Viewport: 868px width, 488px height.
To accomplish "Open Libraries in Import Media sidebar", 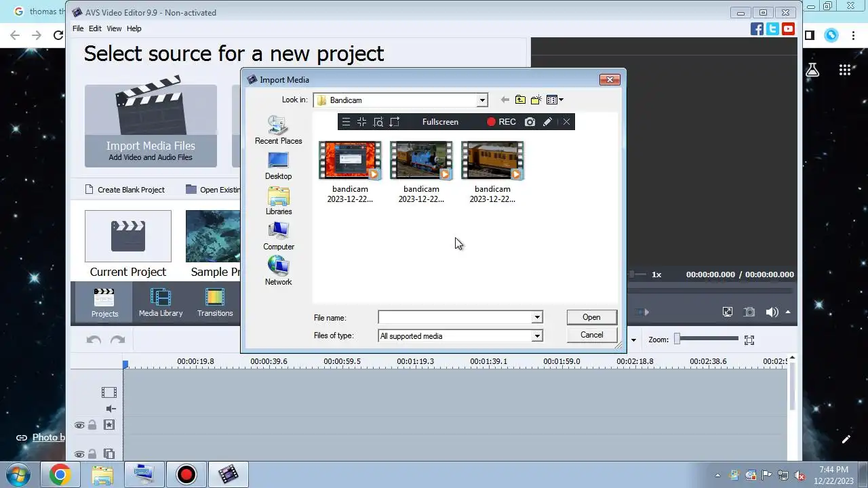I will click(x=278, y=201).
